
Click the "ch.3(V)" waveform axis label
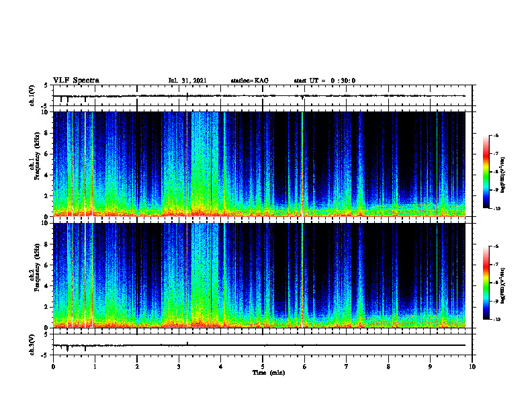coord(32,345)
